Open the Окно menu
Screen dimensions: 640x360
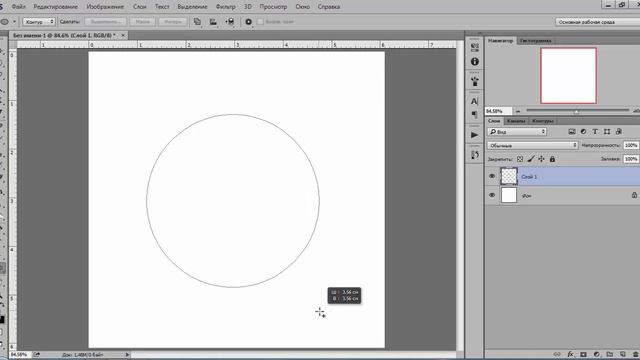coord(302,7)
